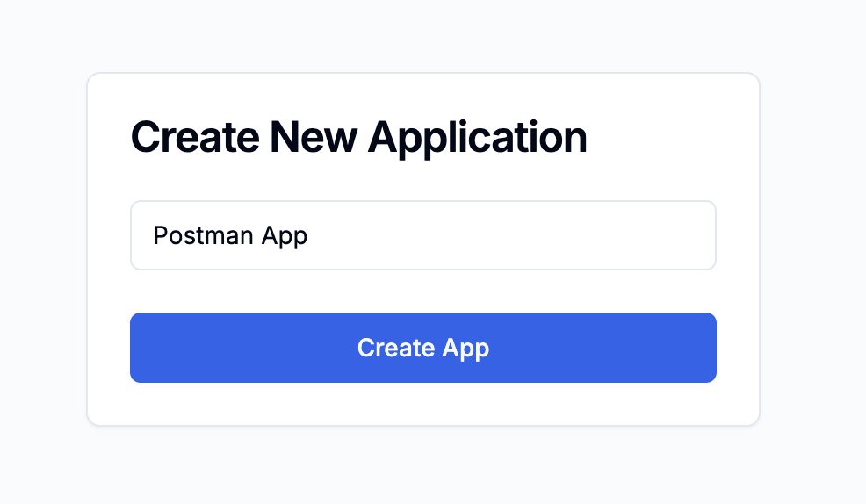Screen dimensions: 866x504
Task: Click the word Create in the heading
Action: [194, 138]
